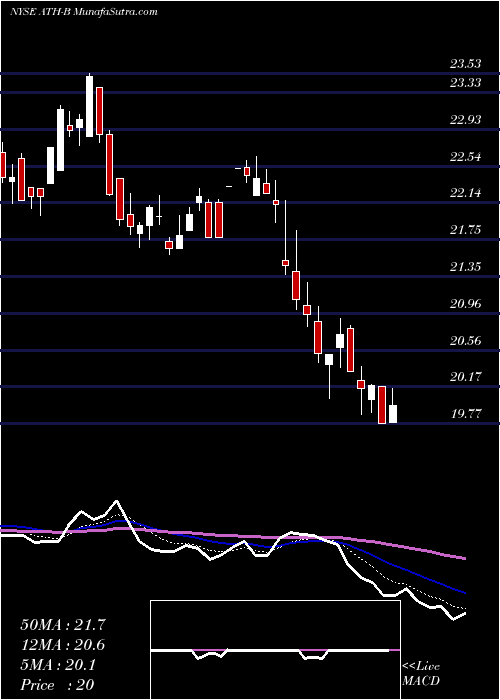Click inside the MACD indicator box
The height and width of the screenshot is (700, 500).
click(275, 650)
